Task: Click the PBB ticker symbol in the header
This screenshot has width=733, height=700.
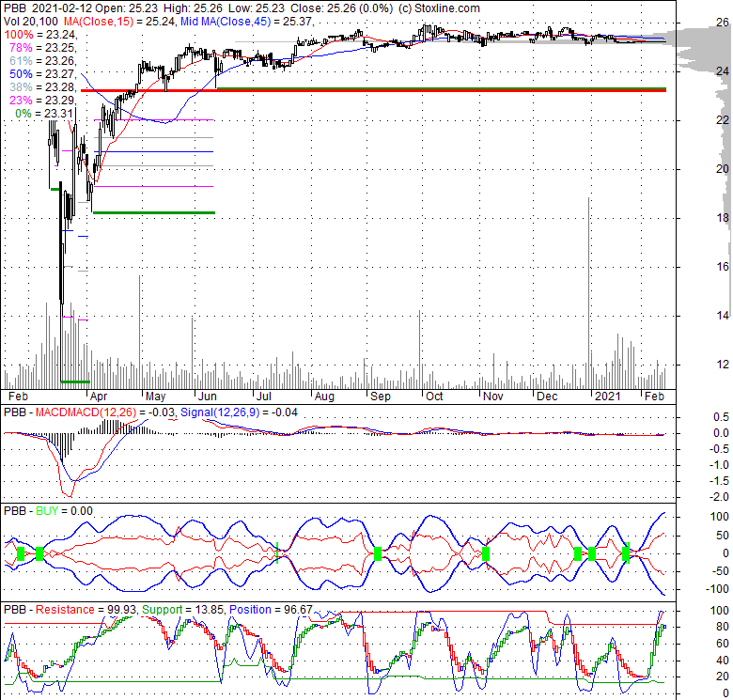Action: (14, 8)
